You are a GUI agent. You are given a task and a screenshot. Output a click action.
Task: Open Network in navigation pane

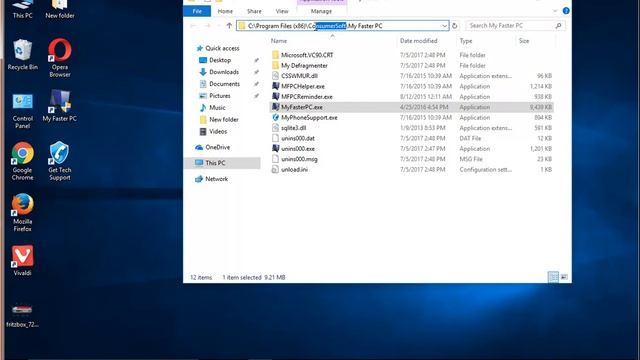click(212, 179)
